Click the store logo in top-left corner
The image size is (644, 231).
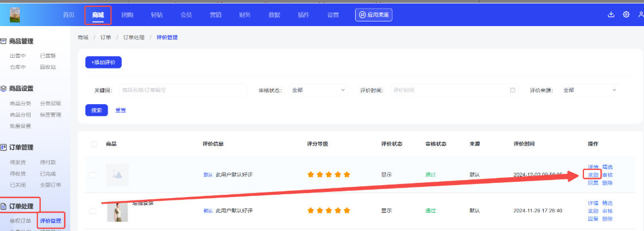pyautogui.click(x=15, y=15)
